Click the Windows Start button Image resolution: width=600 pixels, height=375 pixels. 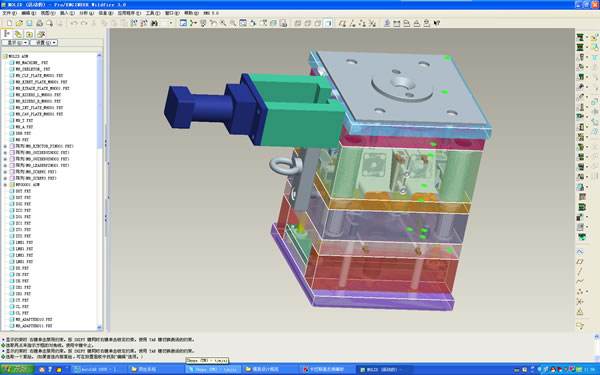pos(17,369)
